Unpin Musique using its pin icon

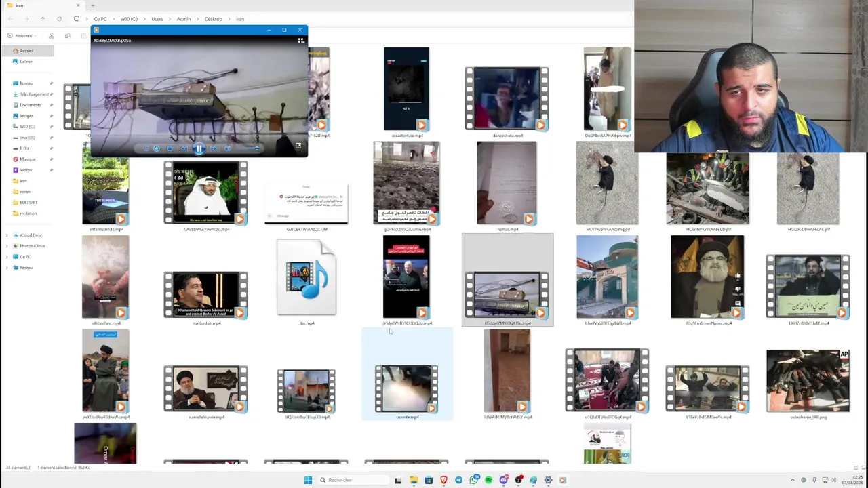pos(51,159)
